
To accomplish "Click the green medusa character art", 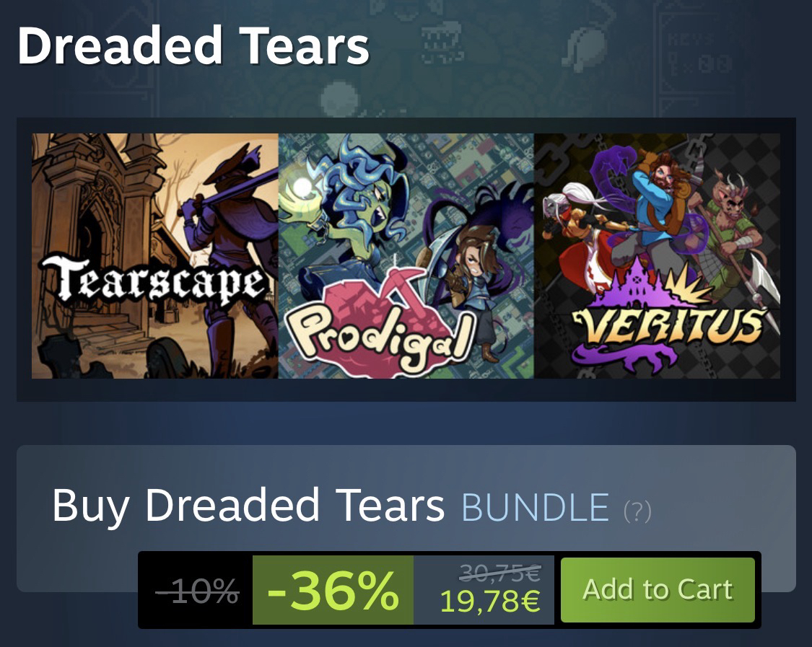I will tap(347, 207).
